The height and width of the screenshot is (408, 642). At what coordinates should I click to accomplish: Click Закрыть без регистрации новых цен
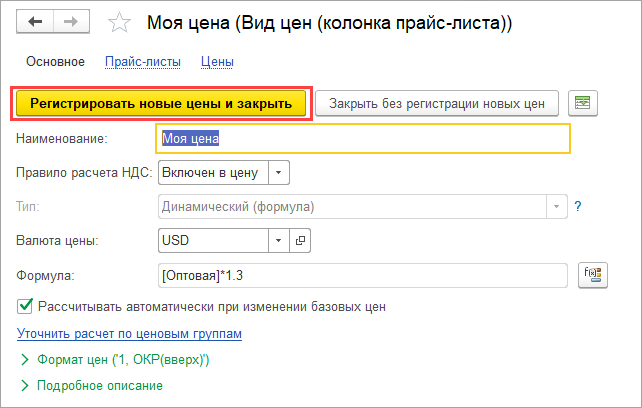coord(436,103)
